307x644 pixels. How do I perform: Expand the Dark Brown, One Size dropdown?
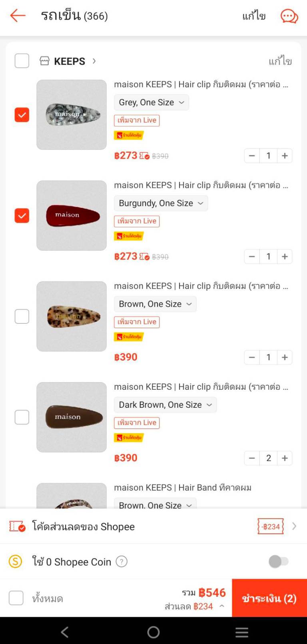point(165,405)
